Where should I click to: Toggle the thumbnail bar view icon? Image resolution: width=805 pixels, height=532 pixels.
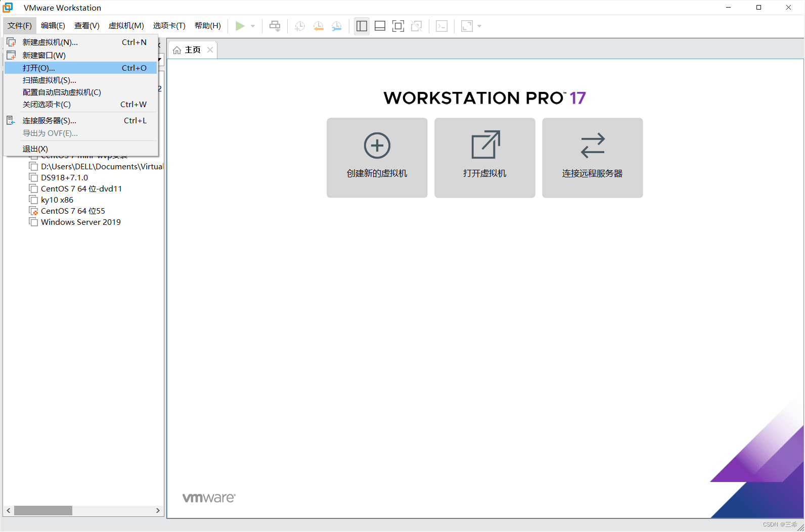click(380, 26)
